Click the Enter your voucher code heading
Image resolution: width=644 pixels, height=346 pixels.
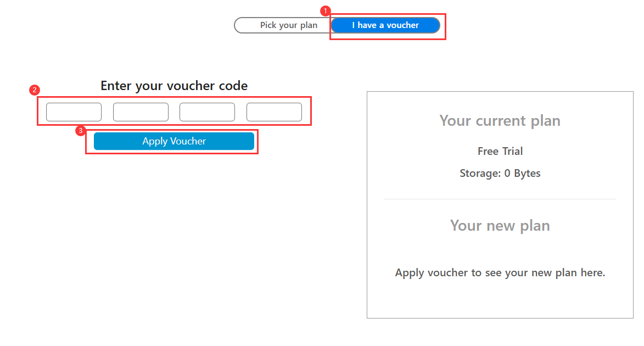(174, 86)
